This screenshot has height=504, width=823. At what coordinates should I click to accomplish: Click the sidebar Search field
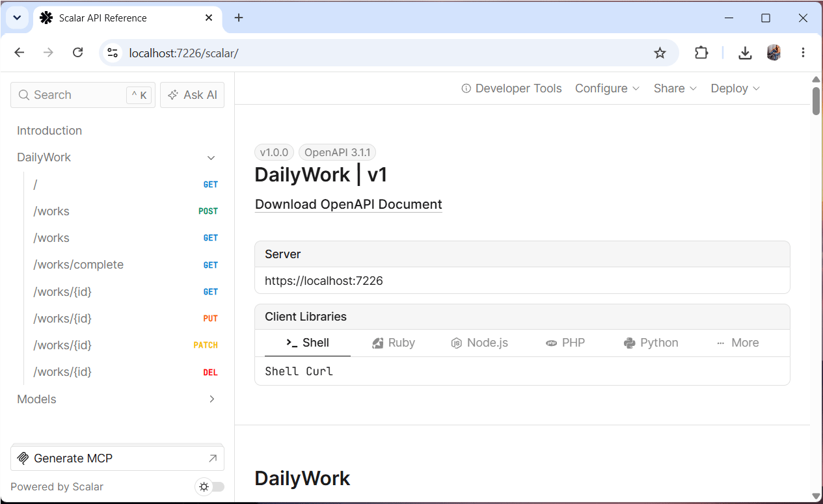83,95
